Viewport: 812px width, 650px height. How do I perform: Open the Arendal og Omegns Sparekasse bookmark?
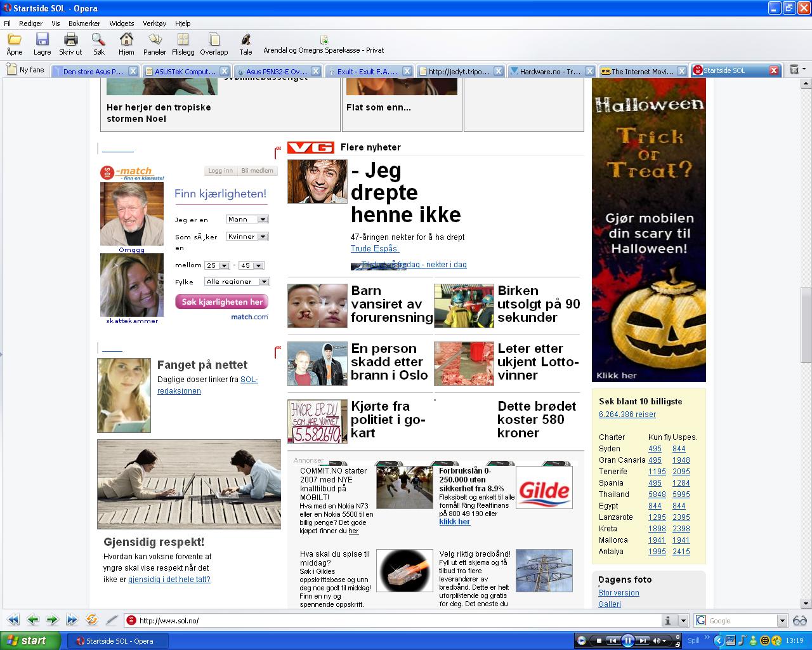324,44
